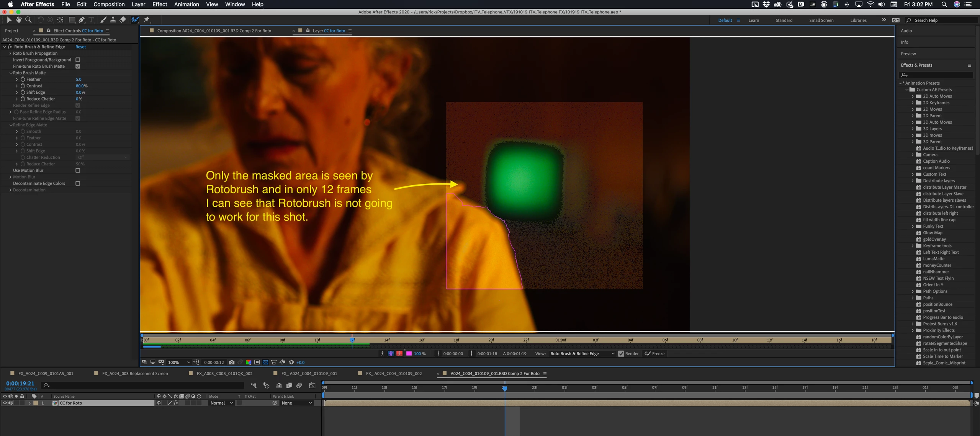Screen dimensions: 980x436
Task: Select the Puppet Pin tool
Action: [147, 20]
